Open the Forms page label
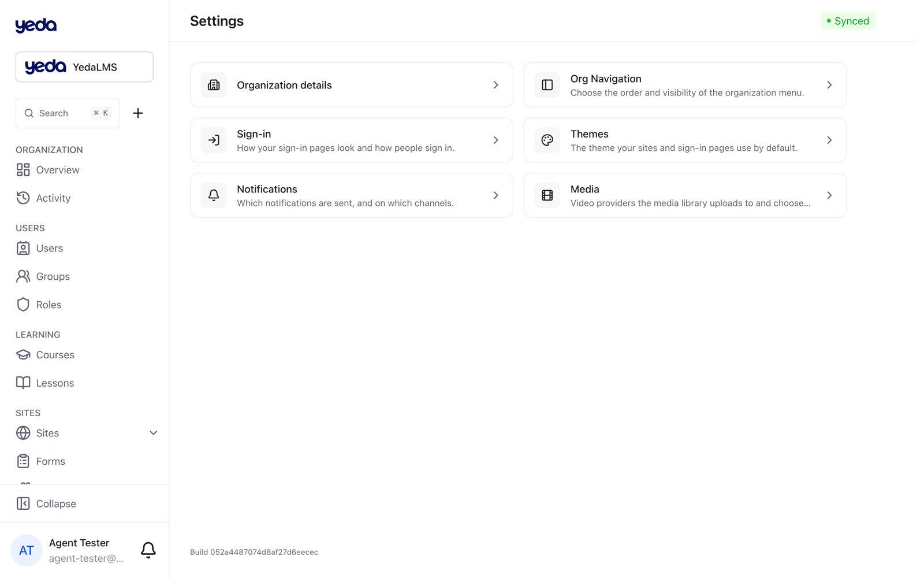The height and width of the screenshot is (578, 924). (51, 461)
